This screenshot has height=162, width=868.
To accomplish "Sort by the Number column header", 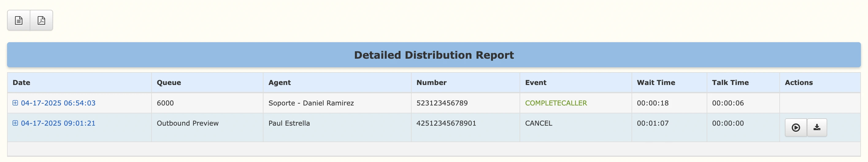I will point(431,83).
